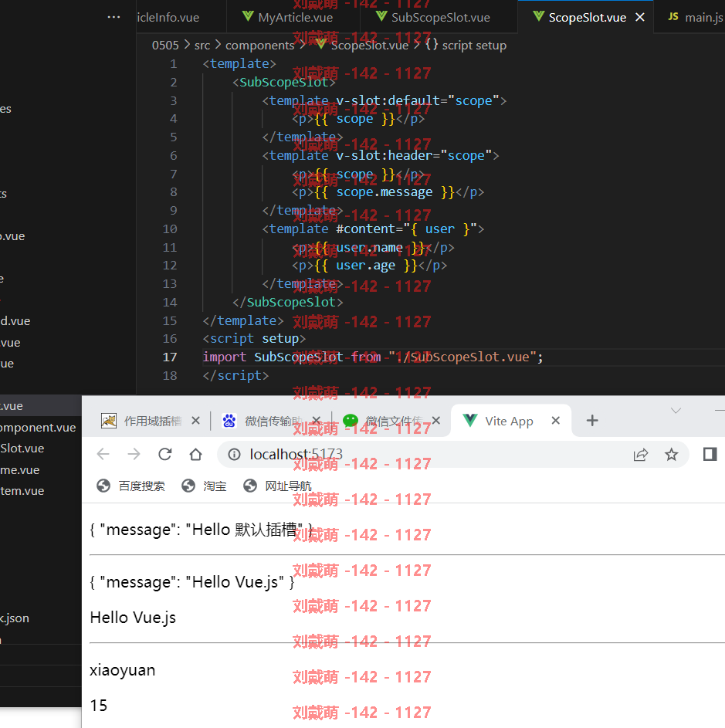Image resolution: width=725 pixels, height=728 pixels.
Task: Open a new browser tab
Action: pos(592,421)
